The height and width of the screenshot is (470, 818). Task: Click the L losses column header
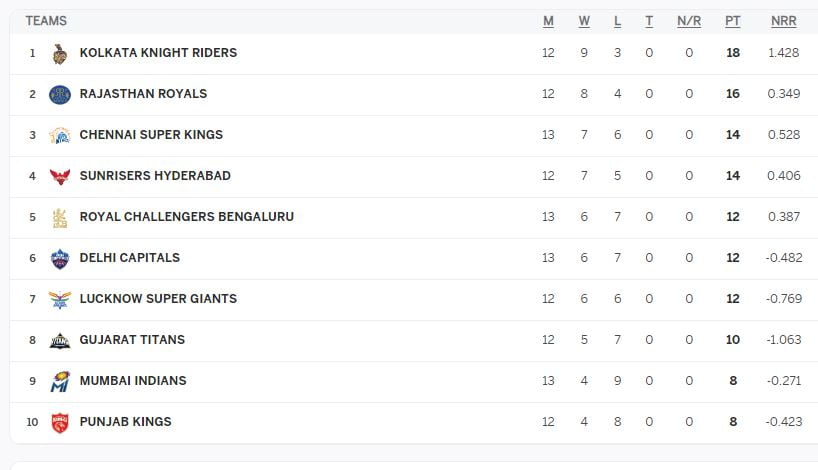pos(618,21)
